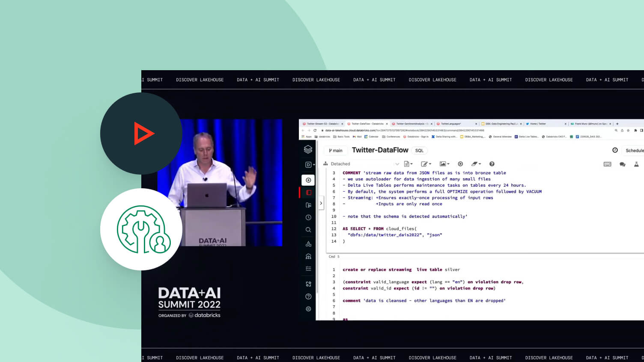Viewport: 644px width, 362px height.
Task: Open the notebook comments icon
Action: (x=622, y=164)
